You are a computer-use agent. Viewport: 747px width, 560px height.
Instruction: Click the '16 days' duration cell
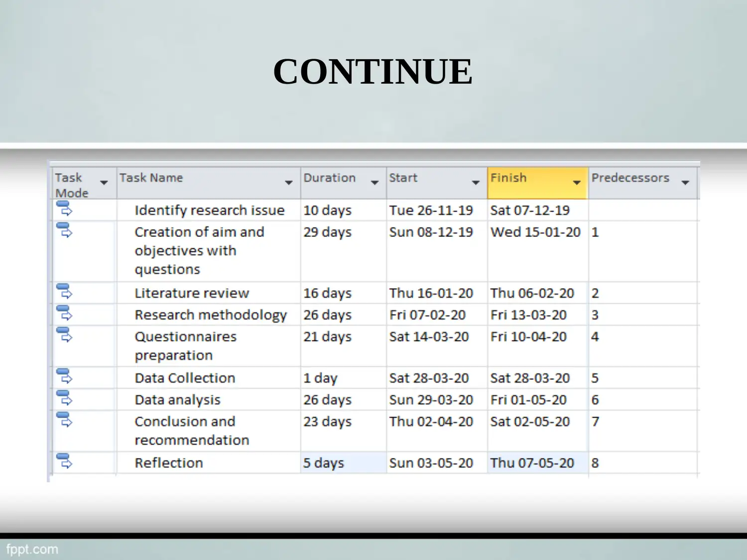(344, 293)
